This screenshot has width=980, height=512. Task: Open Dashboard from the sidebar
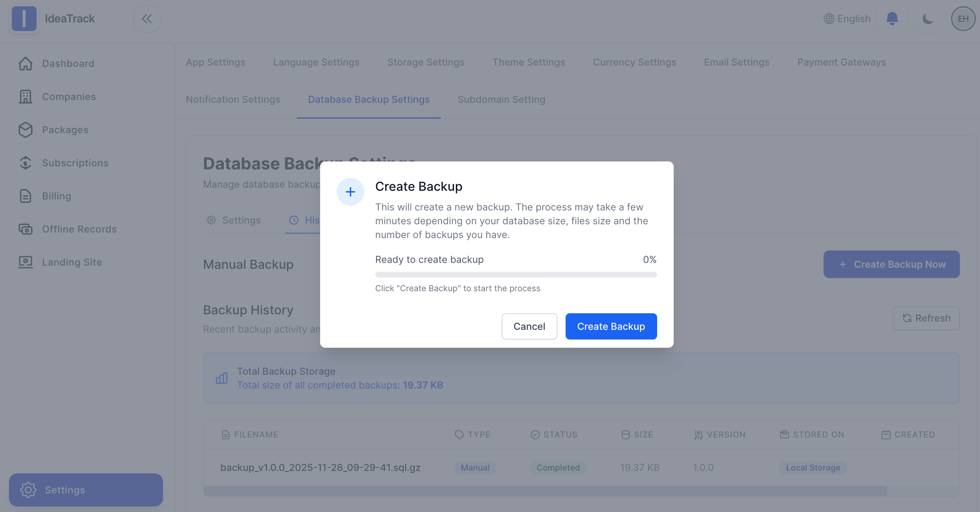(68, 63)
